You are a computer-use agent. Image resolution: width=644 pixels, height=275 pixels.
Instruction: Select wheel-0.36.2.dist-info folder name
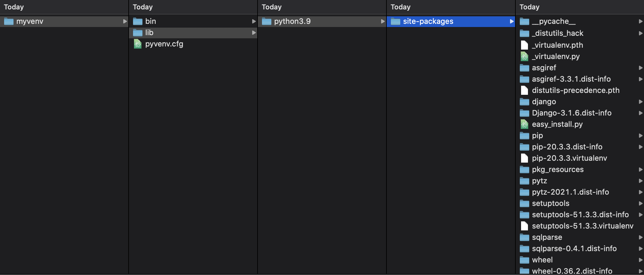tap(572, 271)
